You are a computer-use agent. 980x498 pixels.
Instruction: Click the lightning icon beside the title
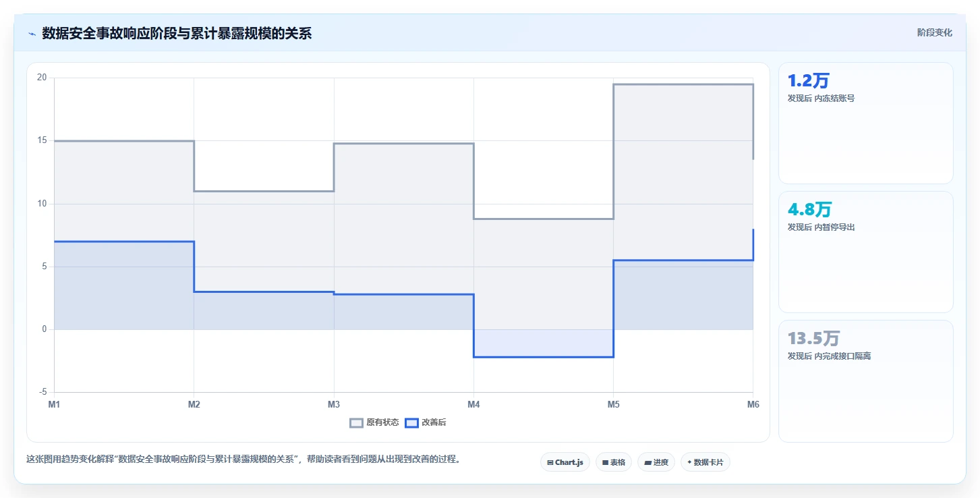click(x=32, y=34)
